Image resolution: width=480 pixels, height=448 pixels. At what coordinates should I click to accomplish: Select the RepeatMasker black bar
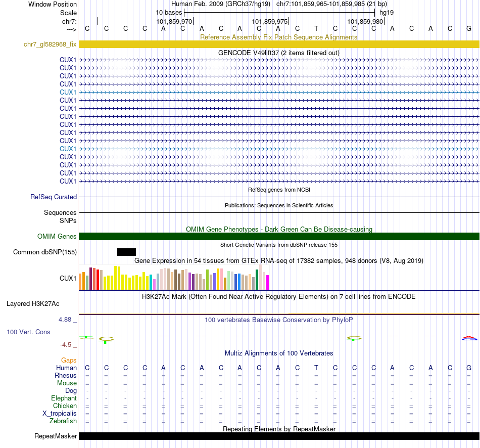pos(279,436)
